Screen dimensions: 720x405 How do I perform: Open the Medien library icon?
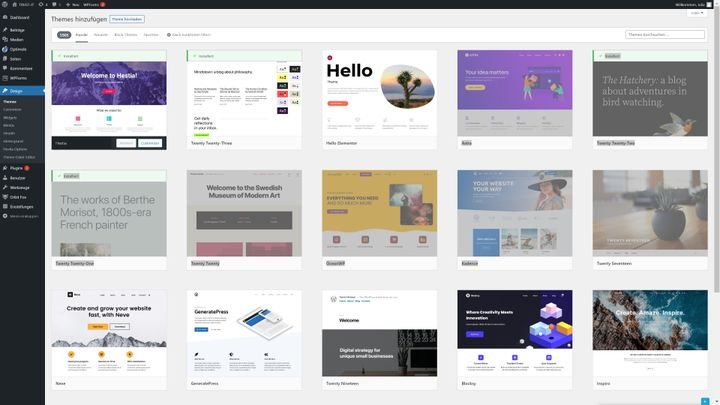[5, 39]
